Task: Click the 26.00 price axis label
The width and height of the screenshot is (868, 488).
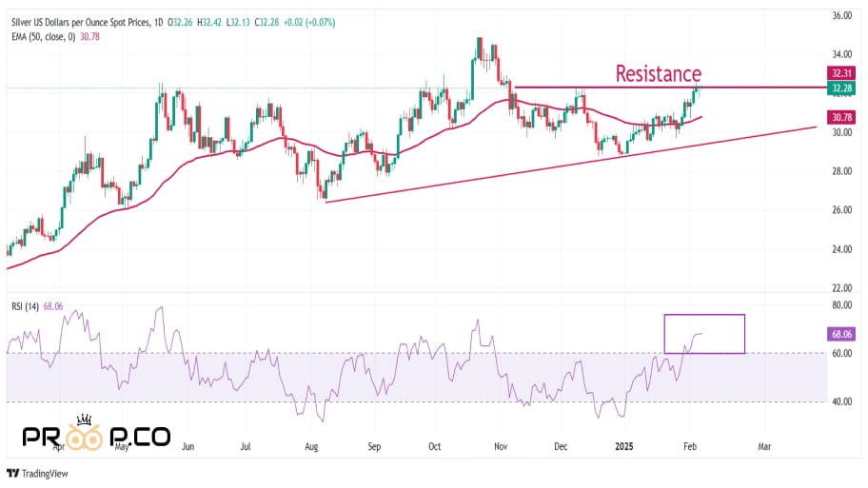Action: click(x=842, y=209)
